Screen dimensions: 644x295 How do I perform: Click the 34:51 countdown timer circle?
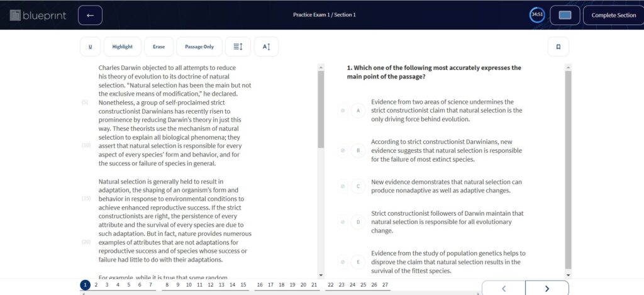[x=538, y=15]
